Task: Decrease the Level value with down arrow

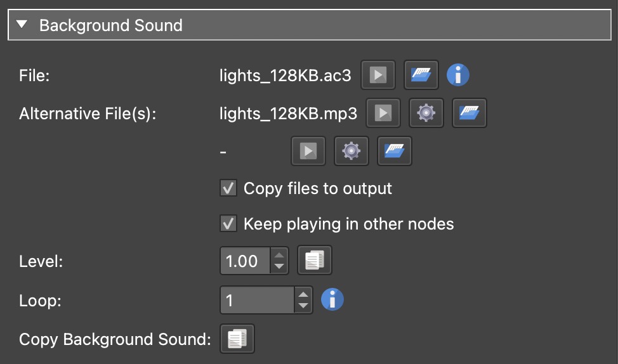Action: pyautogui.click(x=279, y=267)
